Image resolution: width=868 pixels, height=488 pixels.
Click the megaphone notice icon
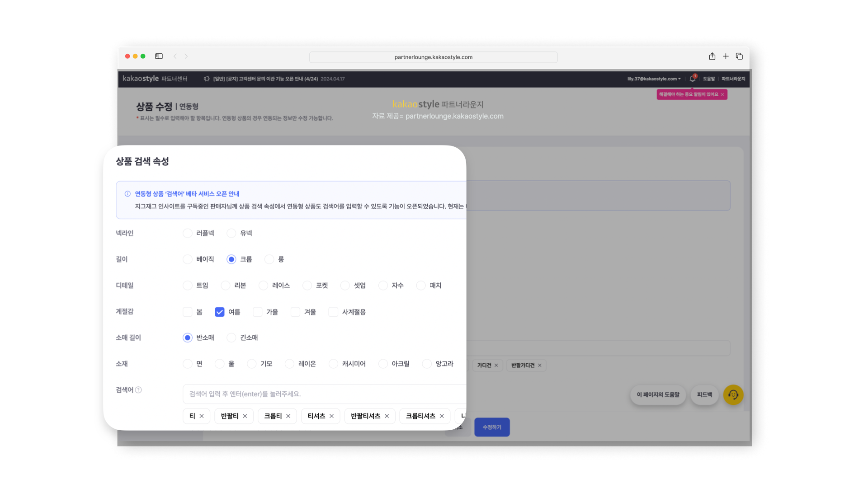(207, 79)
